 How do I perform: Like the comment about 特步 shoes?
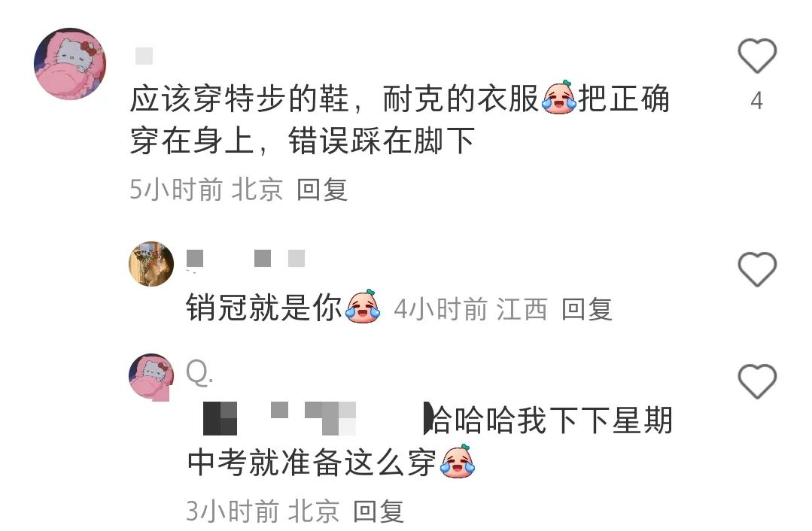click(x=756, y=56)
